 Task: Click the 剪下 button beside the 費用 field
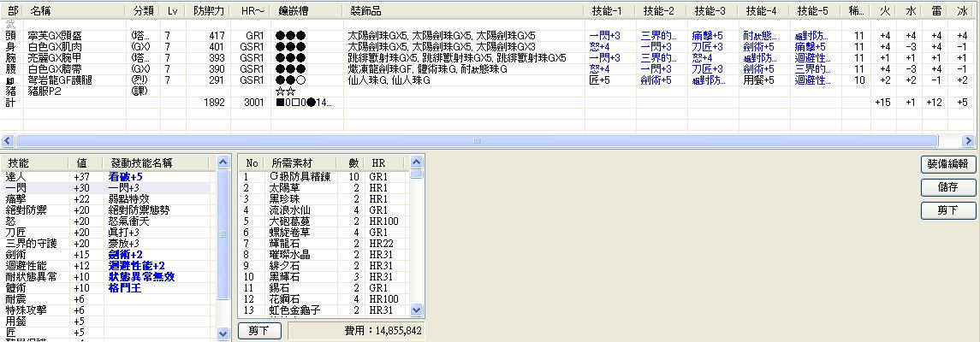(258, 330)
